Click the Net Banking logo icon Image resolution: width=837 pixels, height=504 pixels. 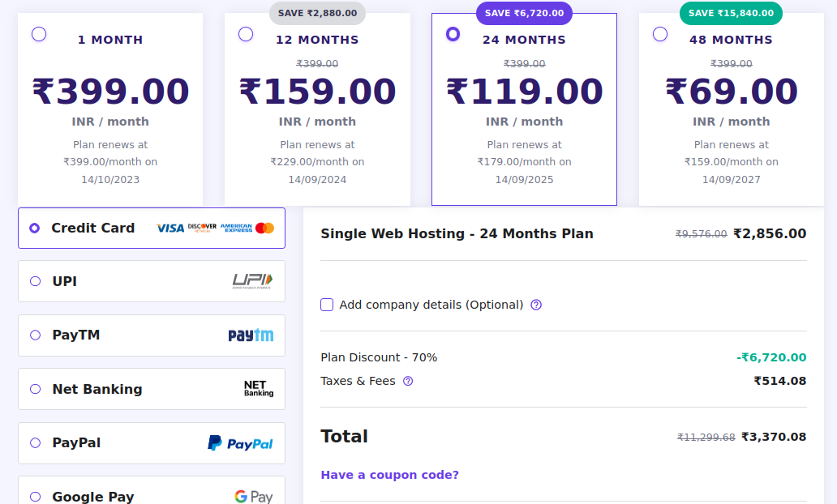coord(259,389)
